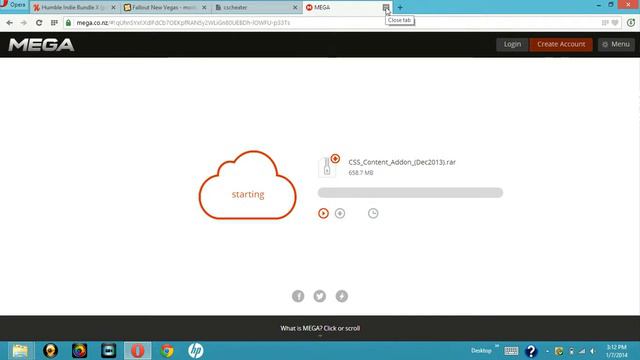
Task: Open the volume speaker tray icon
Action: 593,351
